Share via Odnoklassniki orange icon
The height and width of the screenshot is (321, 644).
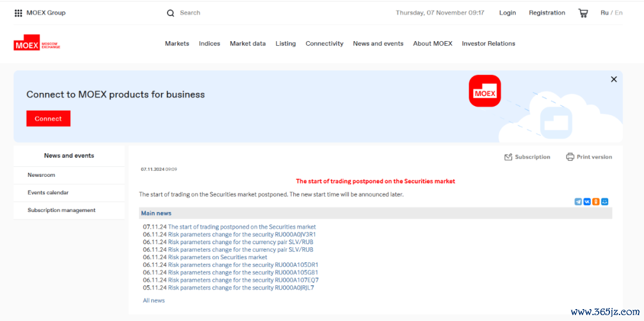[x=596, y=202]
